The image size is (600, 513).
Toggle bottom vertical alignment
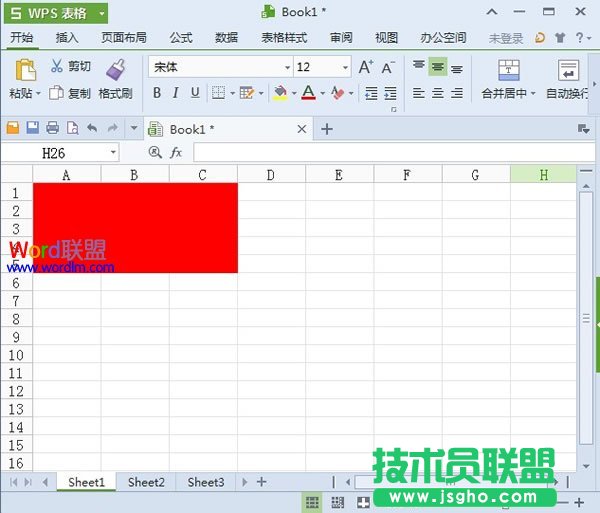pos(457,68)
